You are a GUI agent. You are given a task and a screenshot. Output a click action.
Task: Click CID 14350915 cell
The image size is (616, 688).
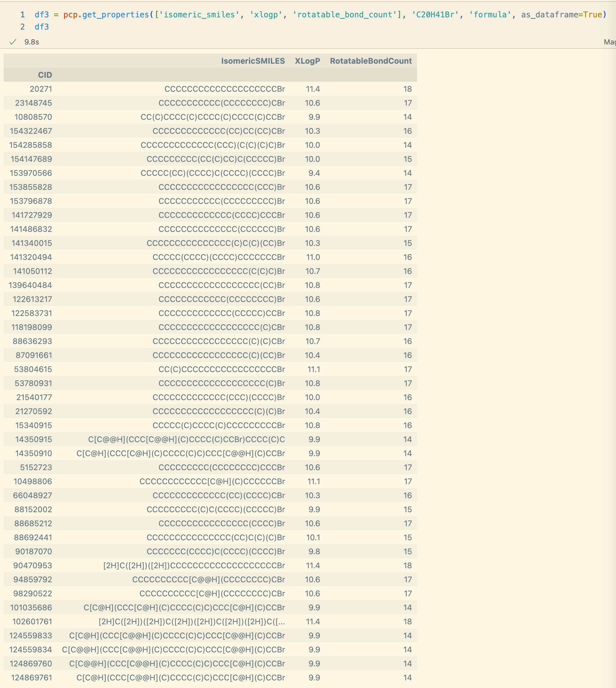point(34,439)
